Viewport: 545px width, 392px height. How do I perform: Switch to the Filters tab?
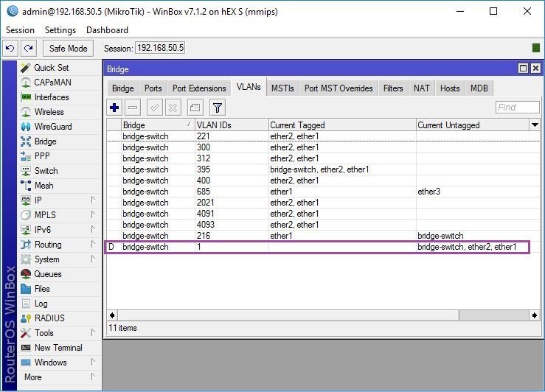(x=393, y=88)
